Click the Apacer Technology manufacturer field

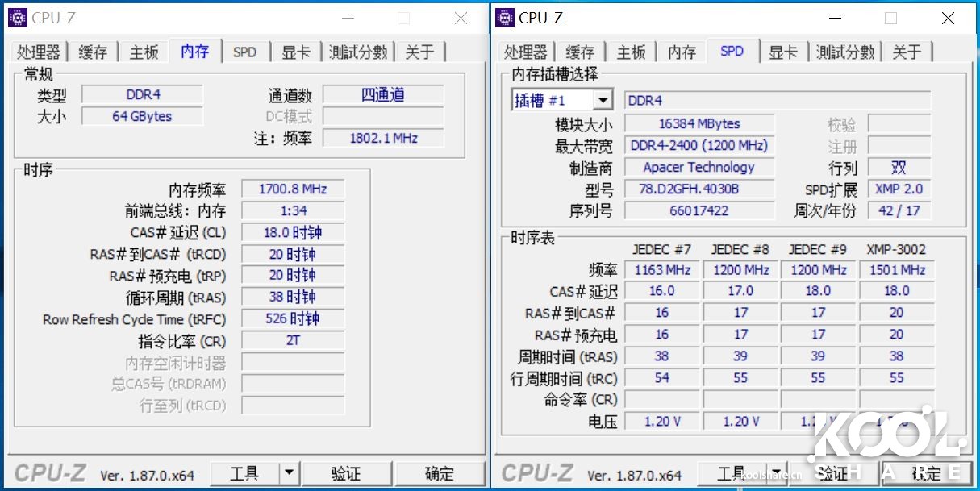pyautogui.click(x=699, y=167)
